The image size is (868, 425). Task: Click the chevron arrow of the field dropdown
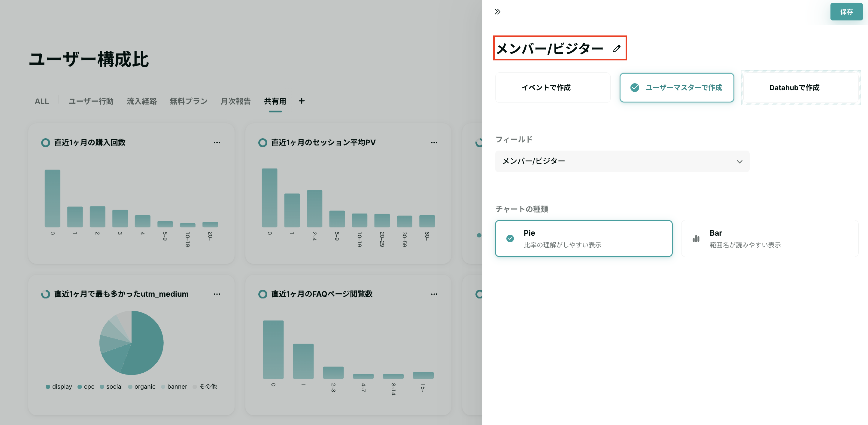[739, 162]
